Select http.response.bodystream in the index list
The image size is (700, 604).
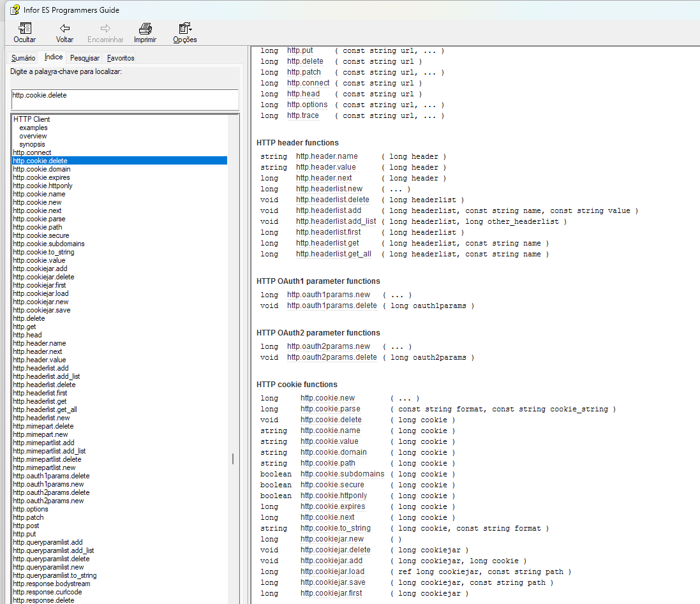tap(51, 584)
